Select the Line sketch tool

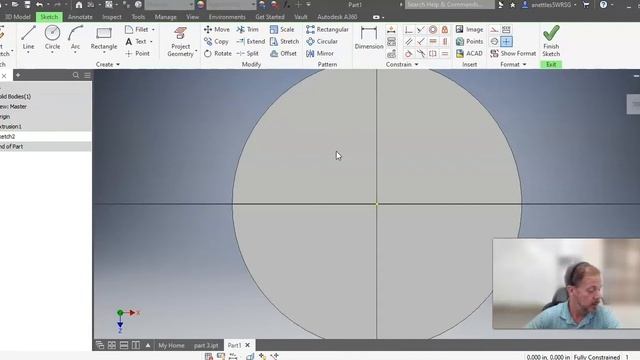(28, 38)
